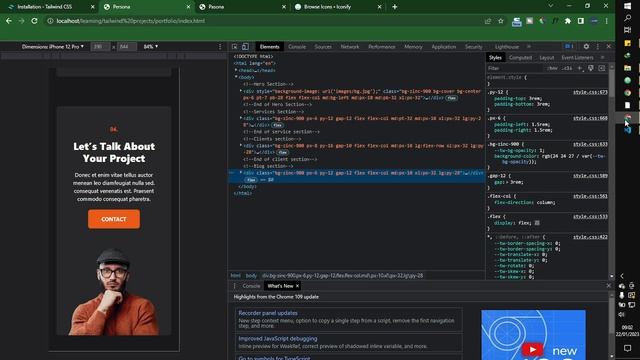
Task: Expand the ::before, ::after rule arrow
Action: tap(489, 237)
